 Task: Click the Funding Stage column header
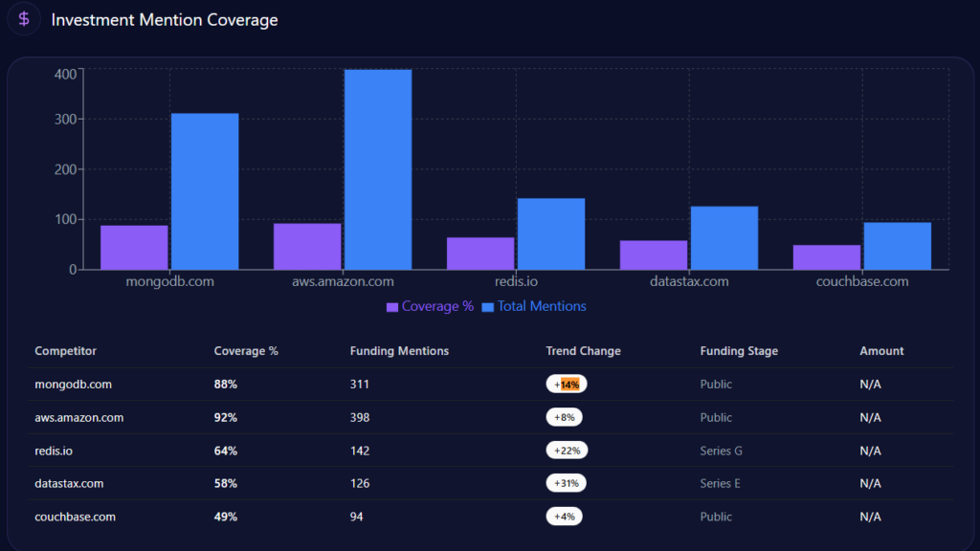(739, 351)
